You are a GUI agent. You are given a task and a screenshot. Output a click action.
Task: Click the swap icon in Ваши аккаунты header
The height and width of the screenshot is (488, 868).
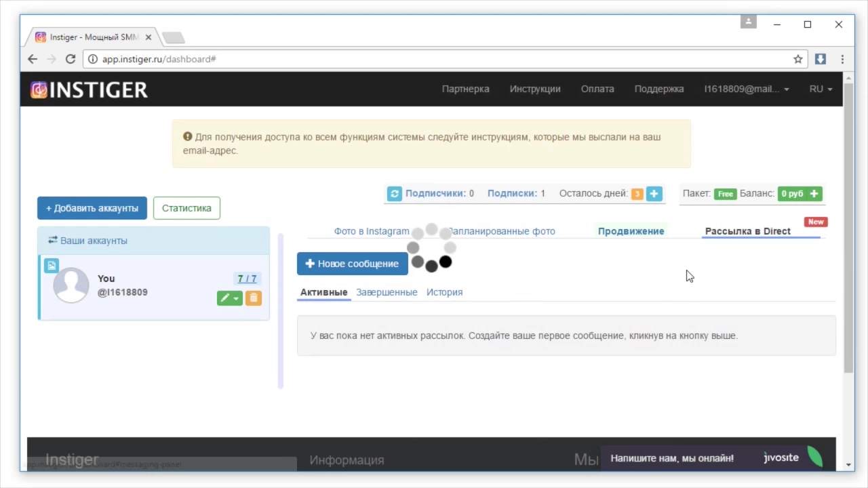pos(53,241)
